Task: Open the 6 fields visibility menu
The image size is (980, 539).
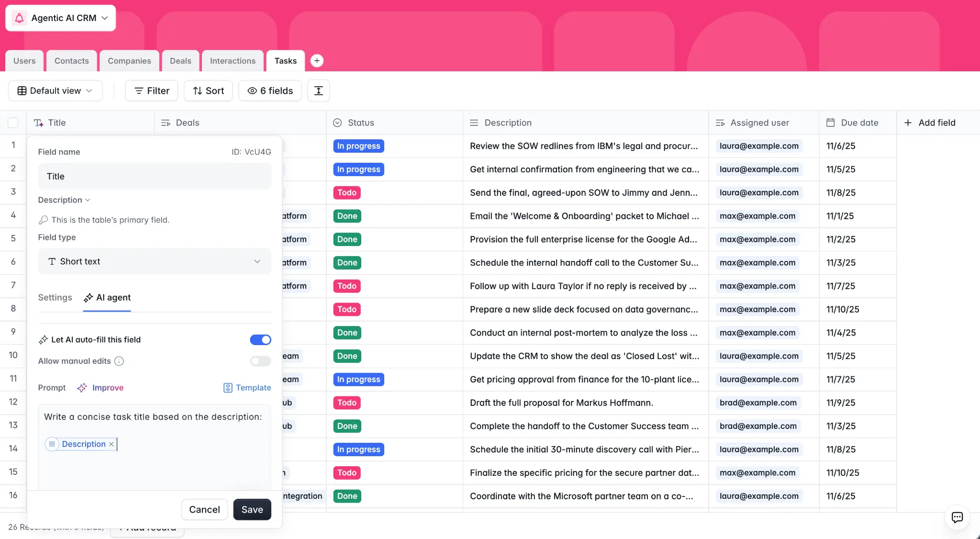Action: [x=270, y=91]
